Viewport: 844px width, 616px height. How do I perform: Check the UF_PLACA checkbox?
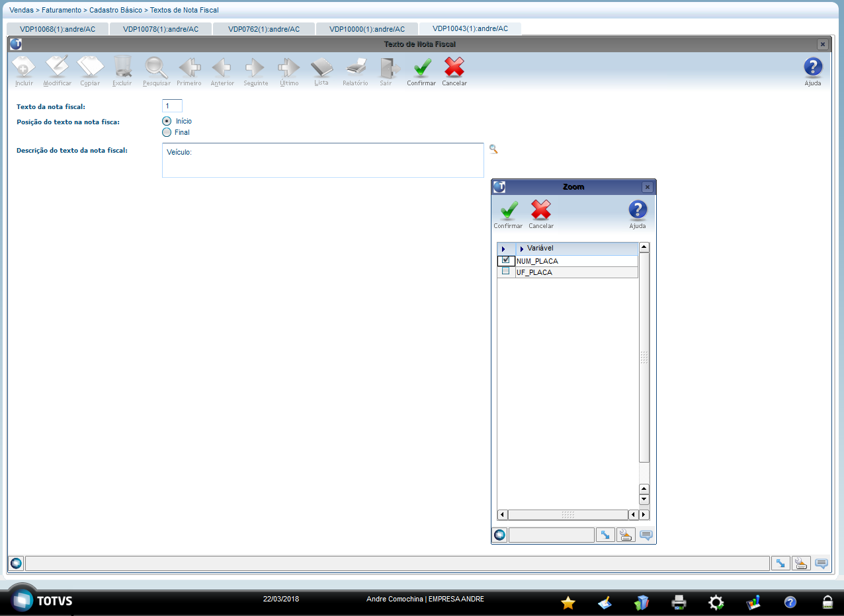point(506,271)
